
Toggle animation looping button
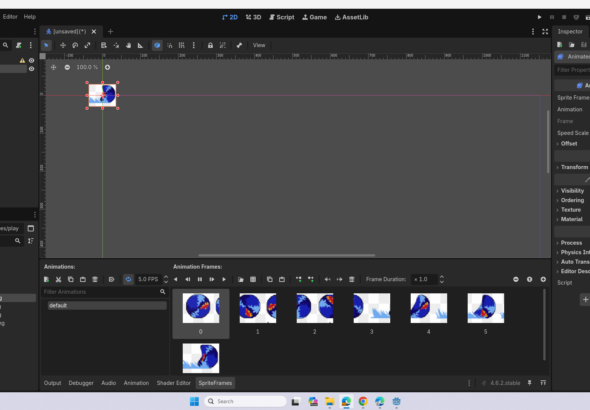tap(128, 279)
